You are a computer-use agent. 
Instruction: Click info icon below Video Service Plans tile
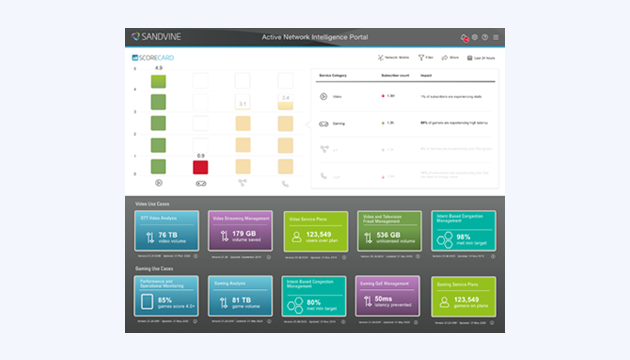[344, 258]
